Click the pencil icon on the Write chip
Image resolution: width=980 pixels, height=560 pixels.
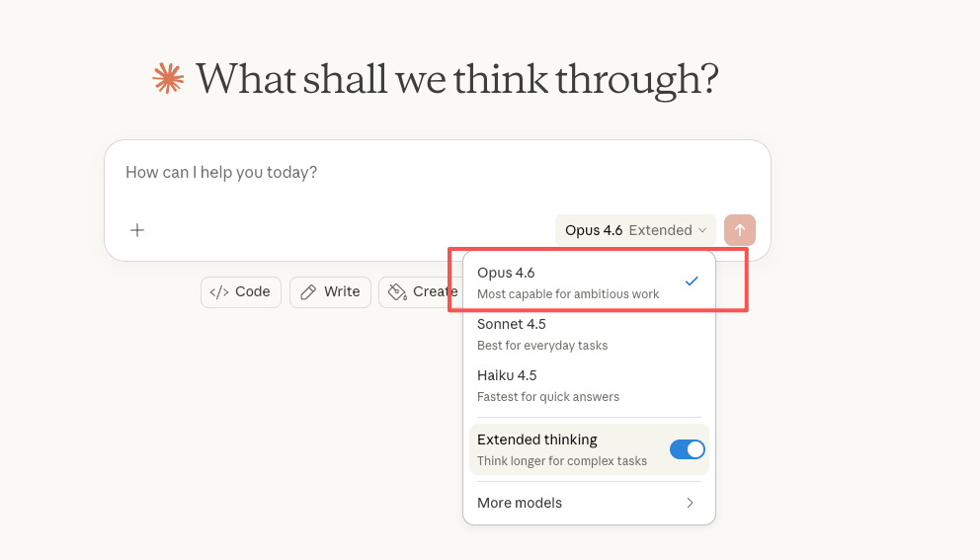tap(308, 291)
